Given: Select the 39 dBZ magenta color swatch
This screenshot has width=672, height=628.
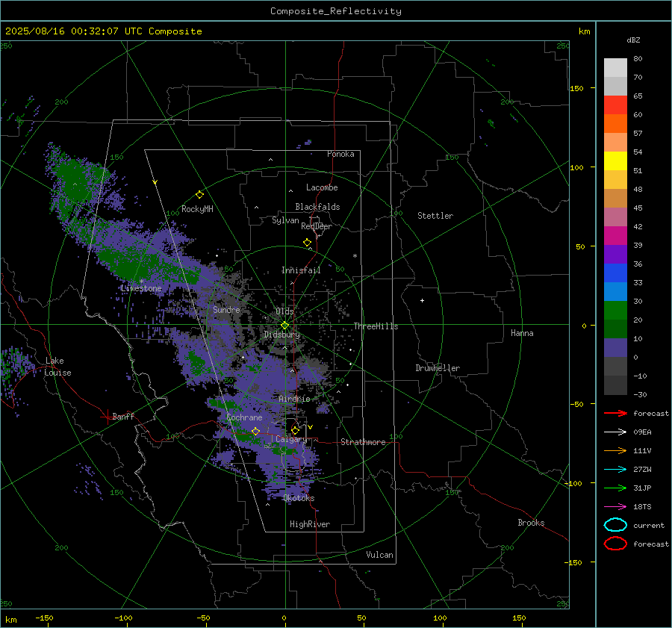Looking at the screenshot, I should [x=615, y=236].
